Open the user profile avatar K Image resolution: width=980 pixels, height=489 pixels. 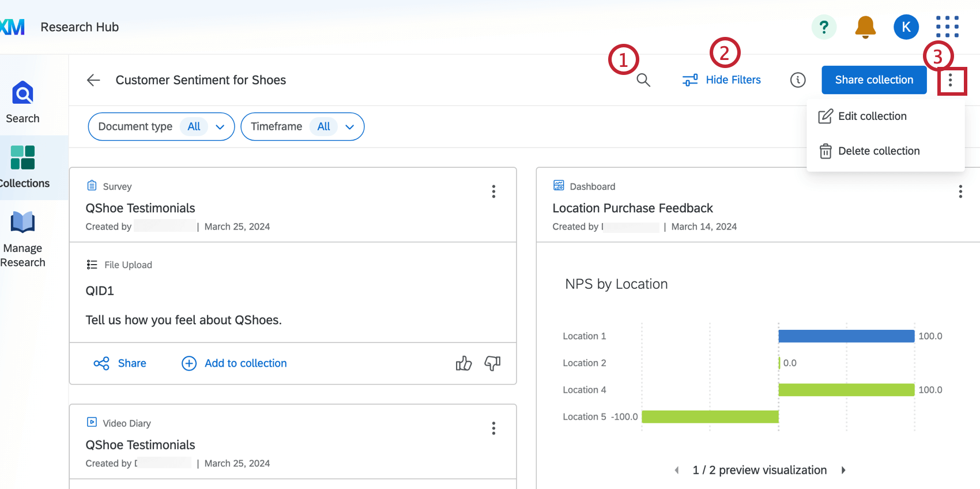tap(906, 27)
